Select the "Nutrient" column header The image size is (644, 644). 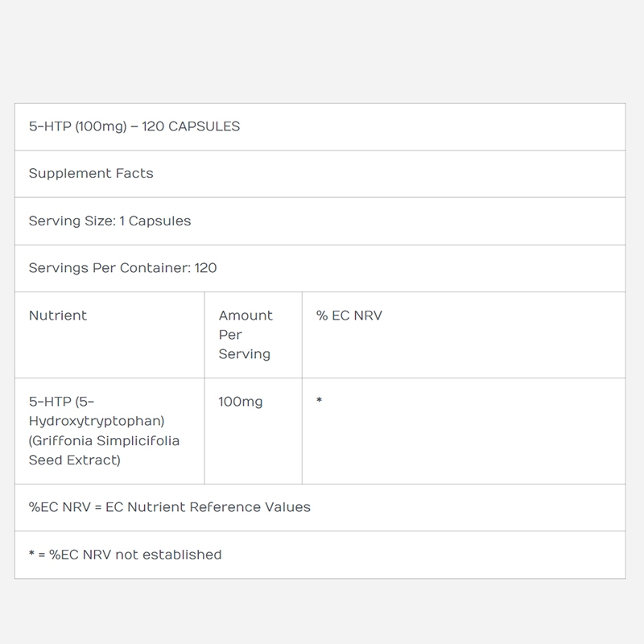[x=58, y=316]
